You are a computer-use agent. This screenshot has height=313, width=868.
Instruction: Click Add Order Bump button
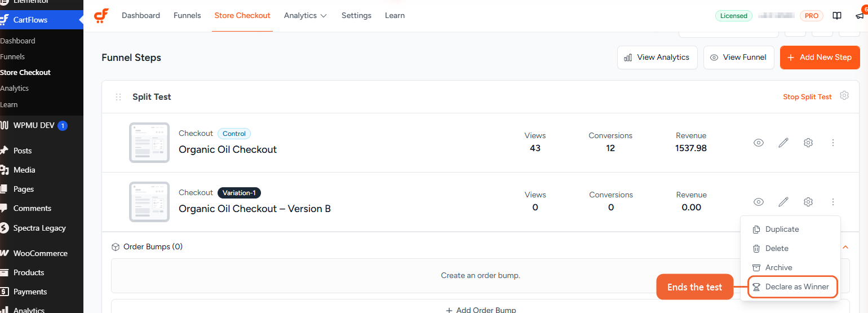click(481, 310)
